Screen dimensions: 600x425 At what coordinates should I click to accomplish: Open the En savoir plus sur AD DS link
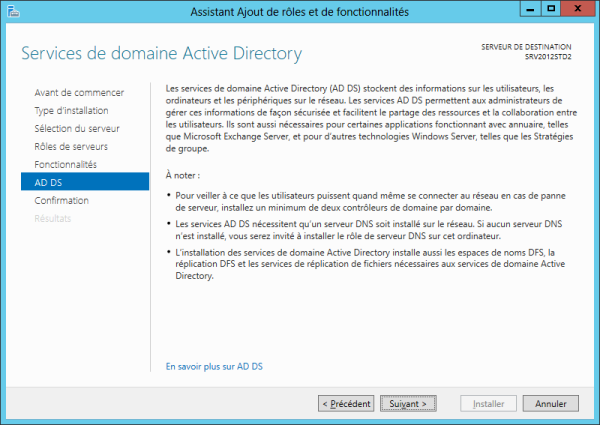(x=214, y=367)
